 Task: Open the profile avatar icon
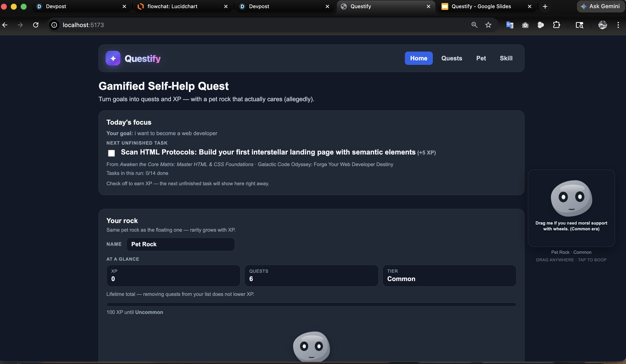(602, 25)
